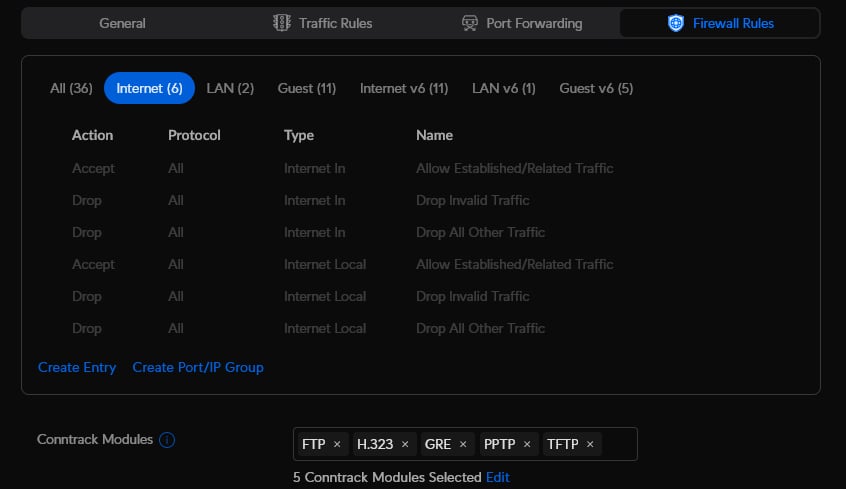Select the Guest (11) filter
This screenshot has height=489, width=846.
pos(307,88)
